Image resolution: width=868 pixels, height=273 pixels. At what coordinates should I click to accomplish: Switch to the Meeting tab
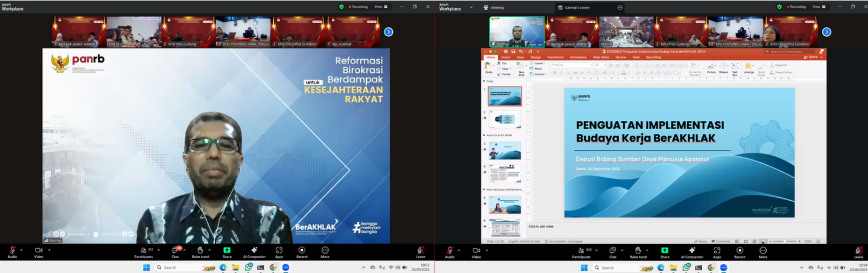[x=494, y=8]
